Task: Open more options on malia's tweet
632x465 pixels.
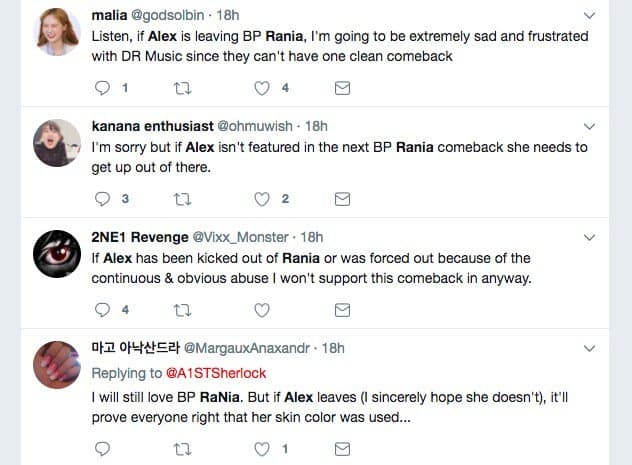Action: coord(589,16)
